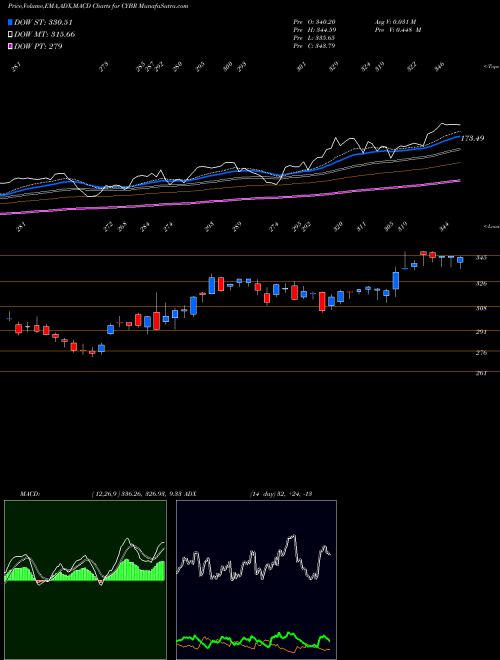Viewport: 500px width, 660px height.
Task: Click the 329 value in the Tops row
Action: [334, 67]
